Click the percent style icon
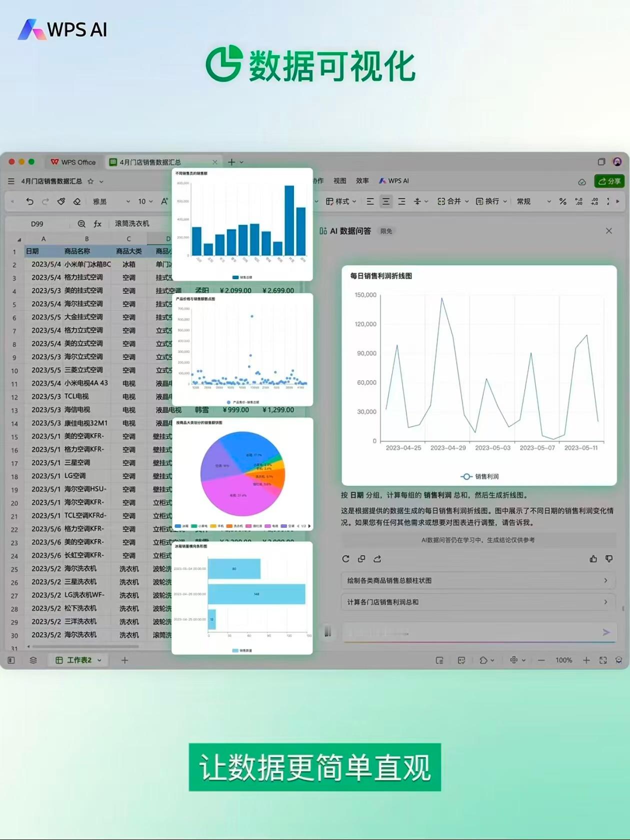630x840 pixels. [563, 201]
